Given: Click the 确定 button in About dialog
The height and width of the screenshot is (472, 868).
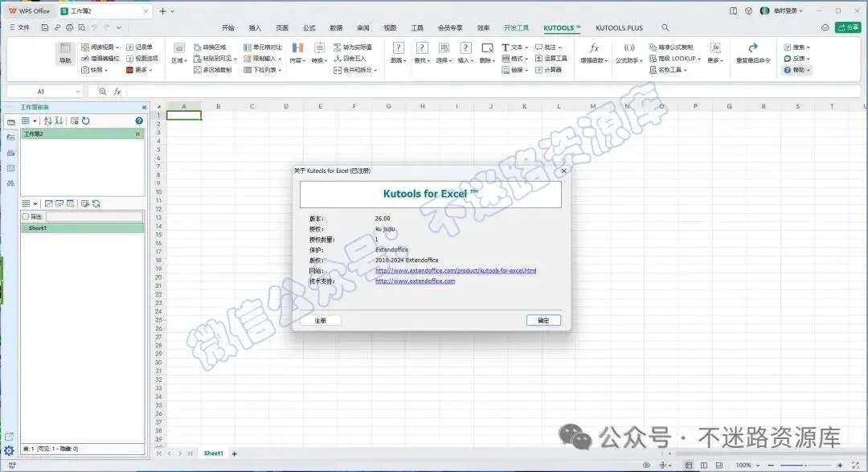Looking at the screenshot, I should (x=543, y=320).
